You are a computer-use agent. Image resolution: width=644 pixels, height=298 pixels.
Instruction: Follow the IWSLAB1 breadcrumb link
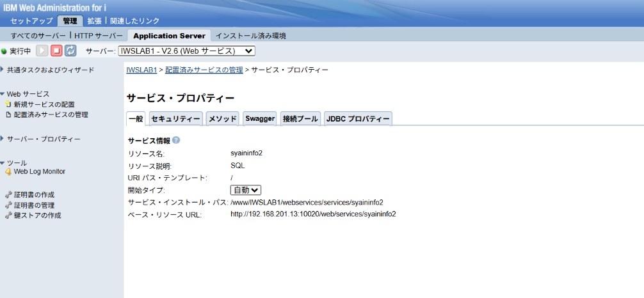pyautogui.click(x=141, y=70)
